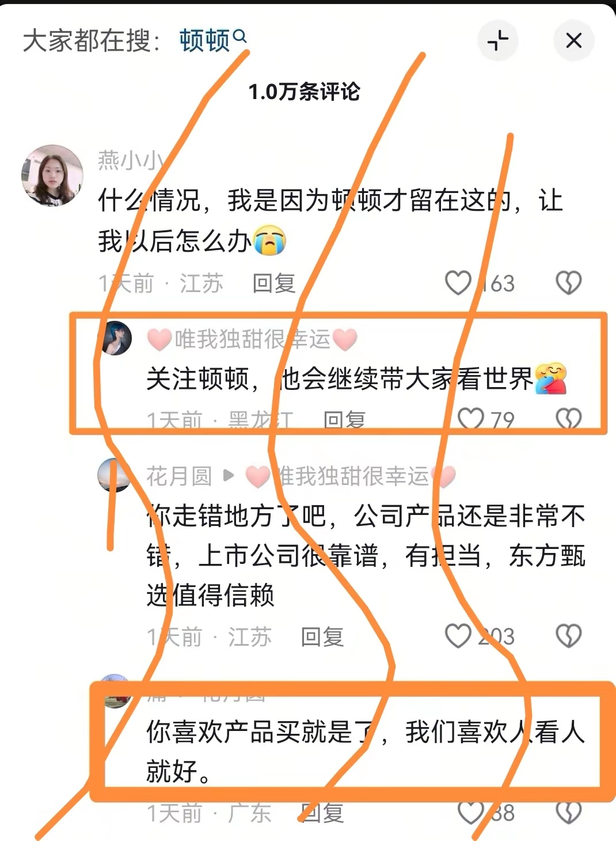
Task: Close the comments panel
Action: point(573,41)
